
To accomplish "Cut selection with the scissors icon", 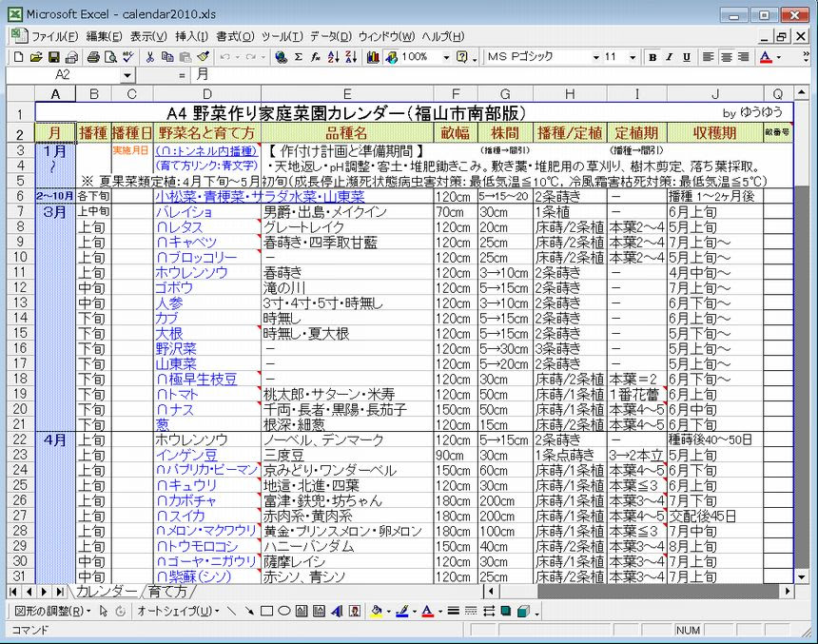I will (150, 57).
